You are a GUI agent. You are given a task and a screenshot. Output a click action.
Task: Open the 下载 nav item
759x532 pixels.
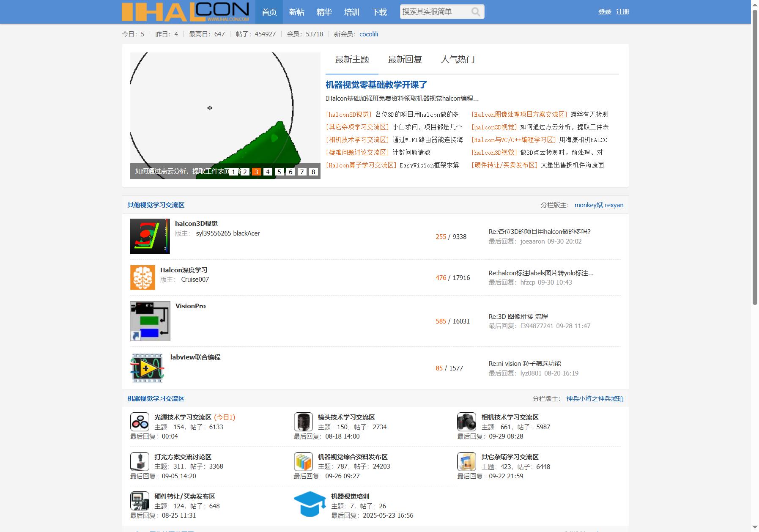(x=379, y=12)
